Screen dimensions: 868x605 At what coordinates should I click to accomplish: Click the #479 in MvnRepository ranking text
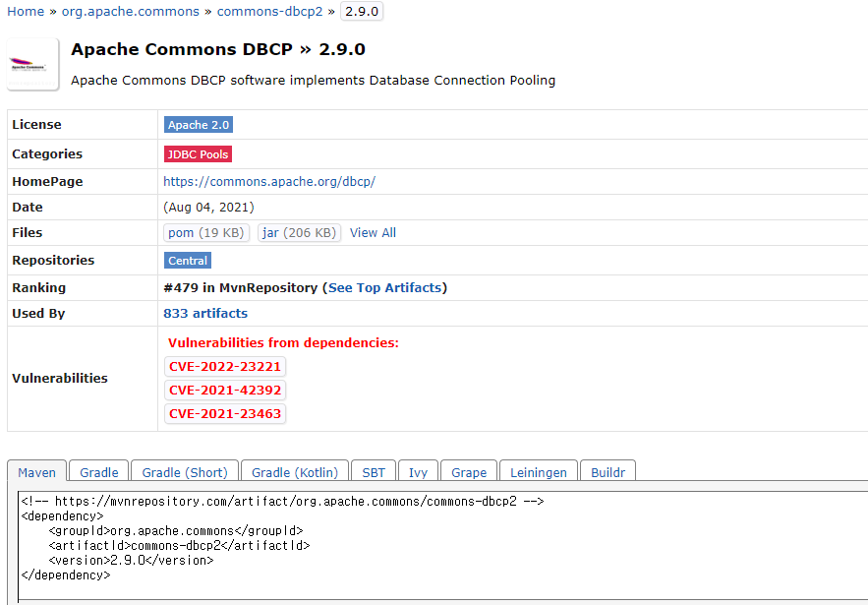coord(240,288)
